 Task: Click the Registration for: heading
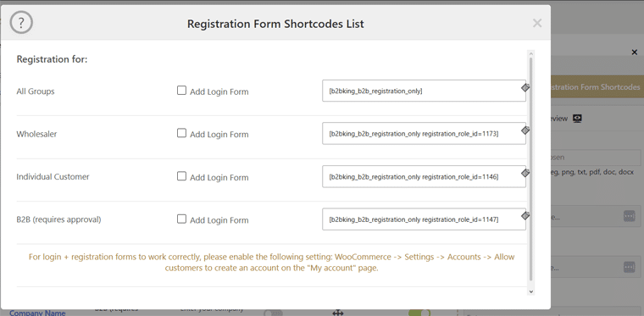pyautogui.click(x=53, y=59)
